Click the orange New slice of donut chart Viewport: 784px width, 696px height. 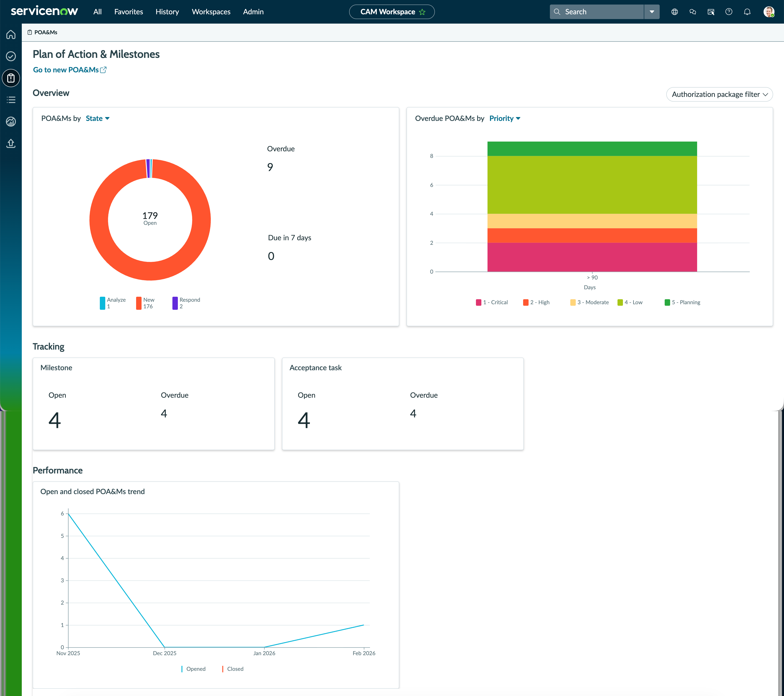coord(150,271)
